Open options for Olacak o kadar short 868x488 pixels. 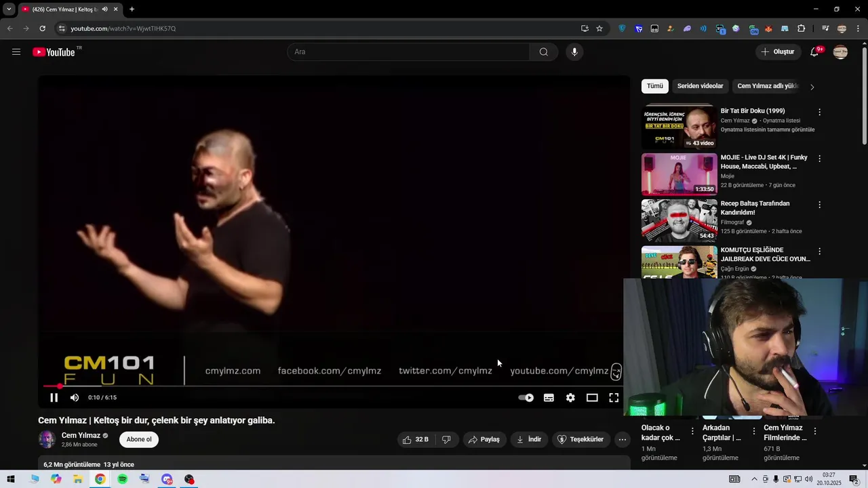(x=692, y=432)
